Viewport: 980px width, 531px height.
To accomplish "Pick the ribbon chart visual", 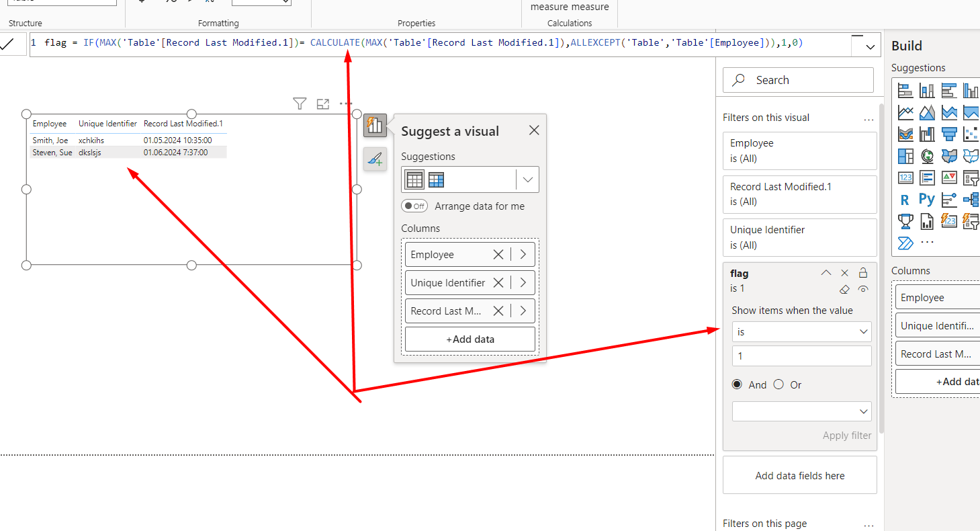I will [905, 134].
